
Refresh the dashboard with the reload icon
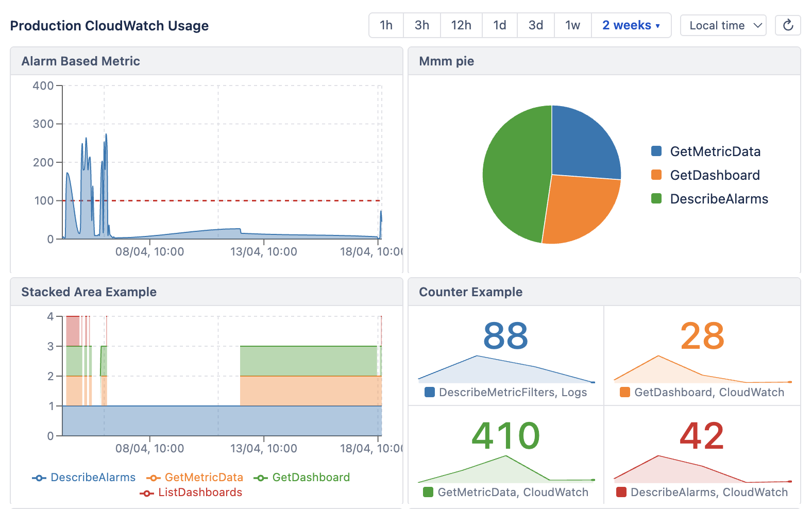tap(788, 25)
